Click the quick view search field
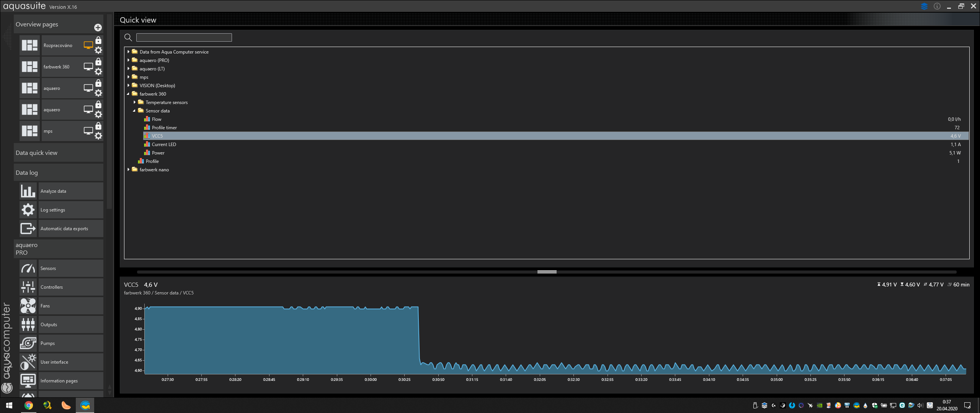Viewport: 980px width, 413px height. point(184,37)
